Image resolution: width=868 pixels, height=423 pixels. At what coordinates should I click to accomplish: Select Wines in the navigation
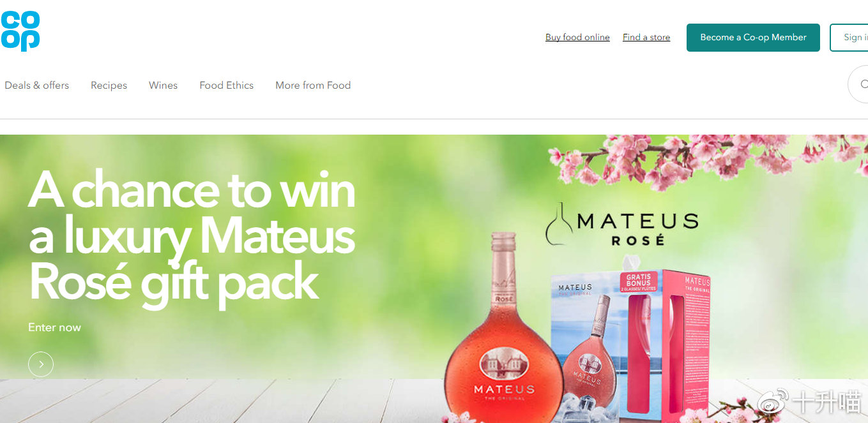(x=163, y=85)
